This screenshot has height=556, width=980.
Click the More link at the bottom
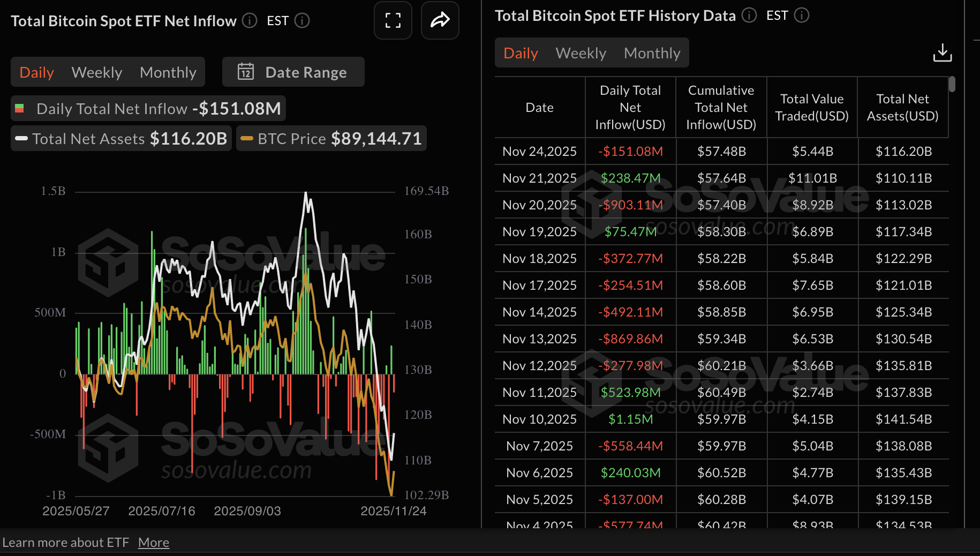point(154,542)
